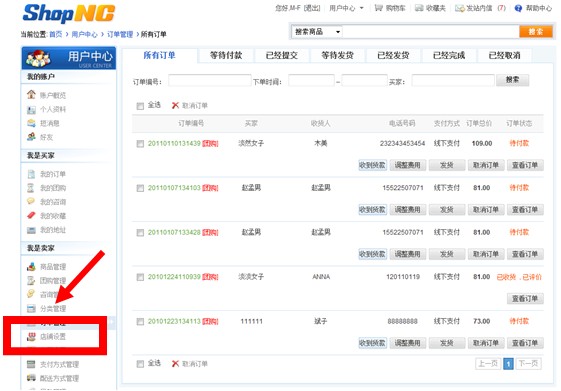
Task: Open order number 20110110131439 link
Action: tap(174, 143)
